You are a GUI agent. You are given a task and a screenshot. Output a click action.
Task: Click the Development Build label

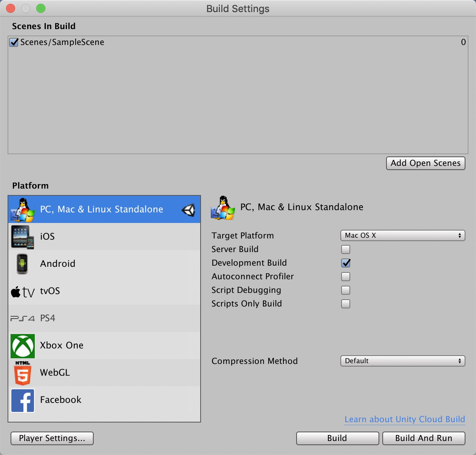coord(249,263)
